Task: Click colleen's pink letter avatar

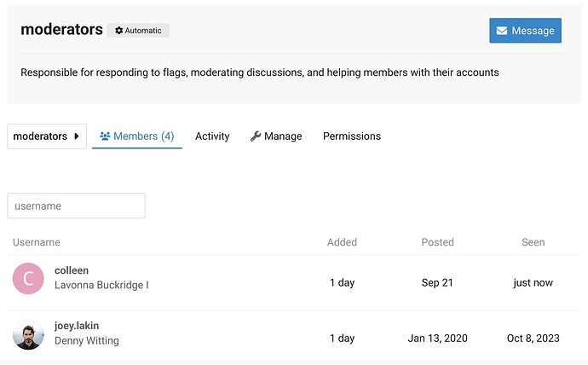Action: (x=28, y=278)
